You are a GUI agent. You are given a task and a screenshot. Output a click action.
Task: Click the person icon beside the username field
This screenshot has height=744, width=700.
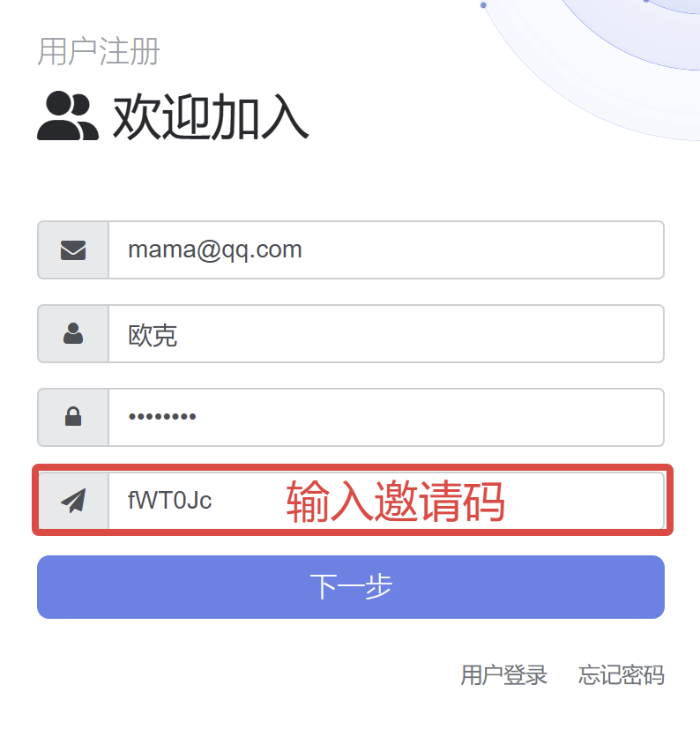(73, 333)
